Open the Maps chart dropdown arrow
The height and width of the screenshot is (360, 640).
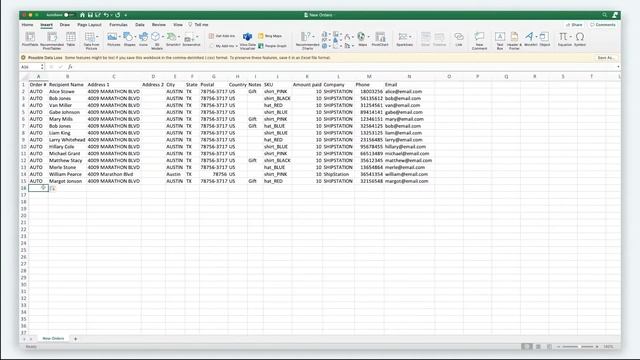369,37
